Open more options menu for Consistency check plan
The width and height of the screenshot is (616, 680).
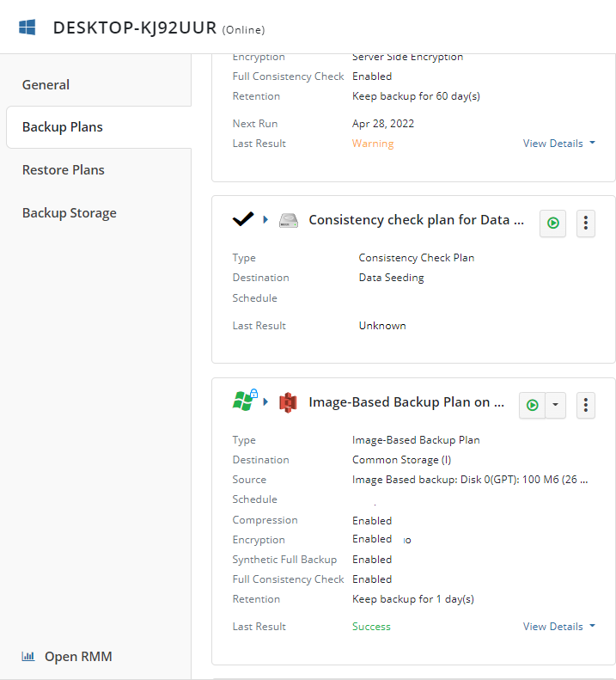click(586, 224)
